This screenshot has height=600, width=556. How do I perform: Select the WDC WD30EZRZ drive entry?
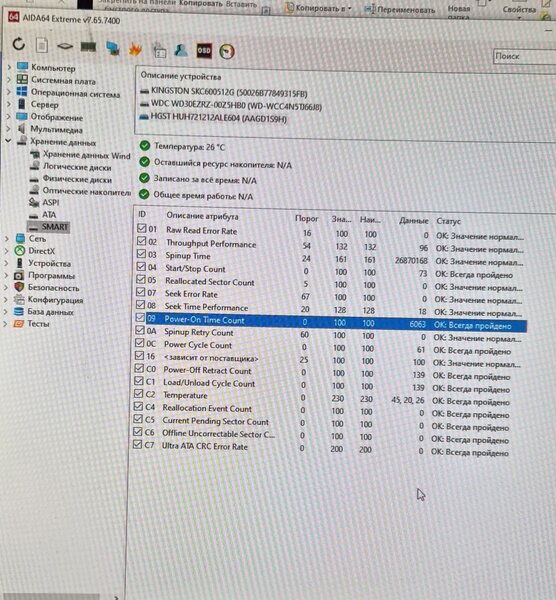click(x=236, y=105)
